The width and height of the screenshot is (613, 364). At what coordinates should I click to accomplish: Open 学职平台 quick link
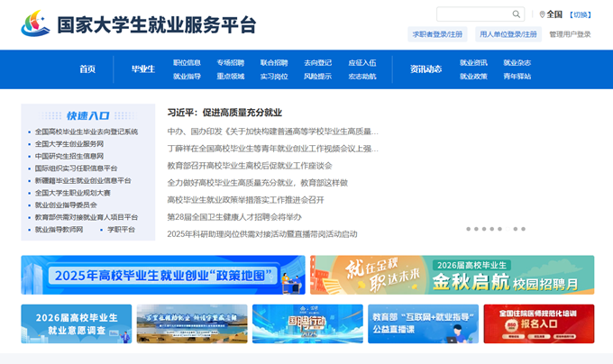pos(121,229)
